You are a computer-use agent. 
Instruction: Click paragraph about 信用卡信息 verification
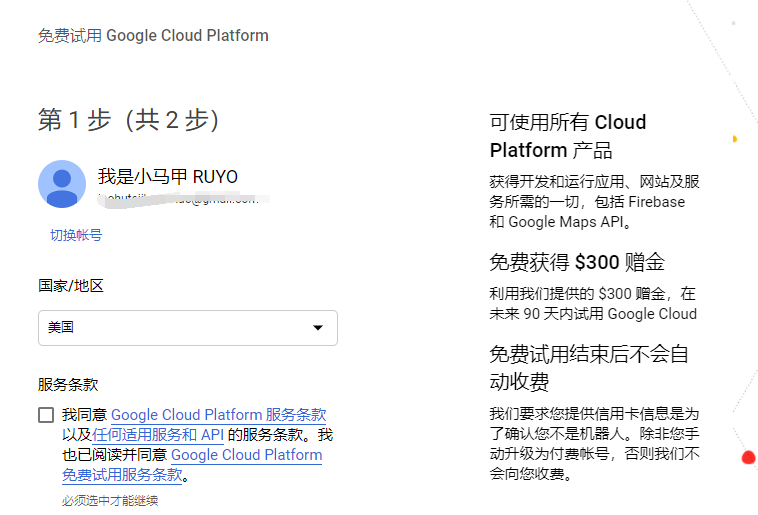point(595,443)
